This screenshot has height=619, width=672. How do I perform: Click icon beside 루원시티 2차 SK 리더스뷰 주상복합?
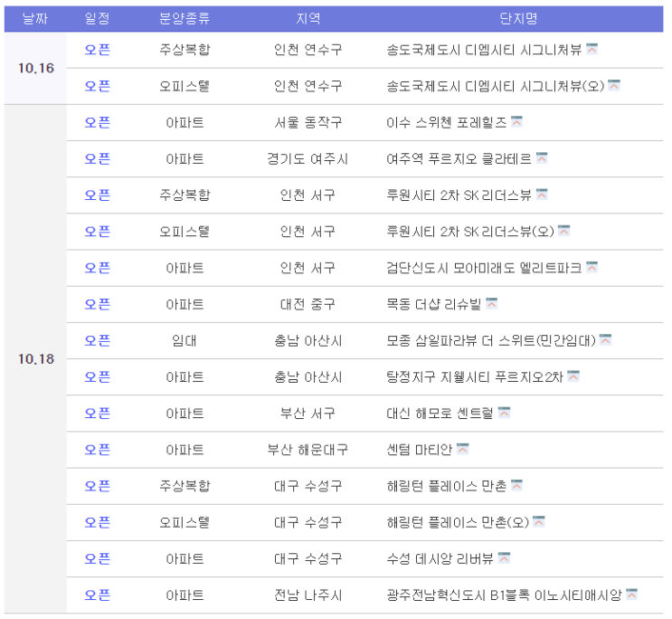542,195
